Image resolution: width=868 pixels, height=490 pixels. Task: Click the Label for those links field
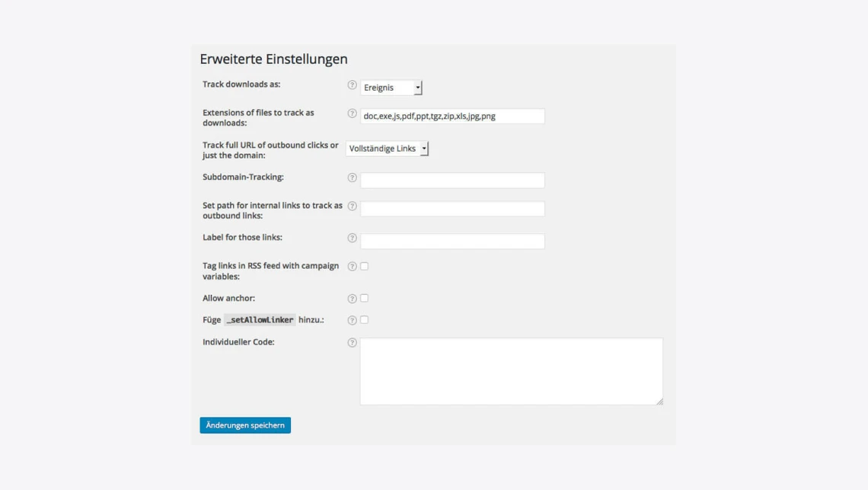[452, 242]
